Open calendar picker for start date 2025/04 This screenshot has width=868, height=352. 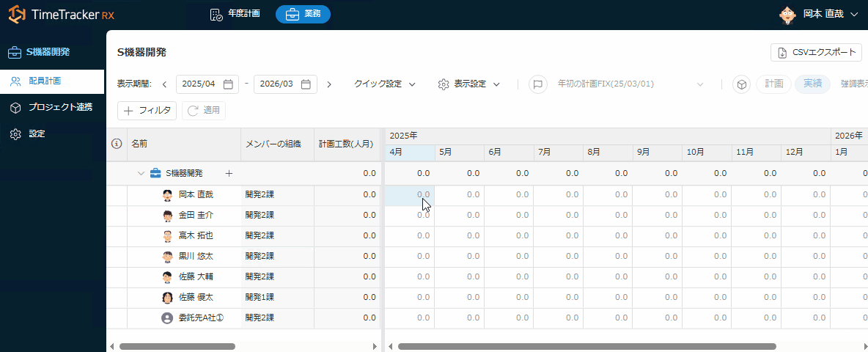point(229,84)
